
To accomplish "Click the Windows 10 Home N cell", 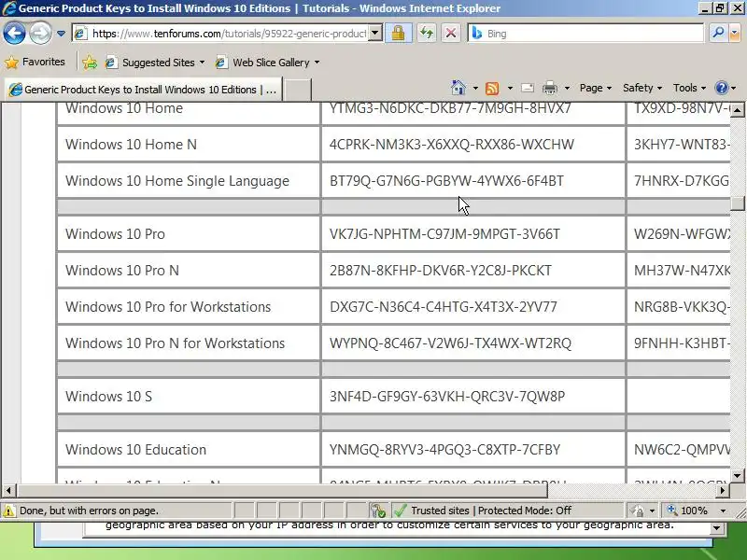I will click(189, 145).
